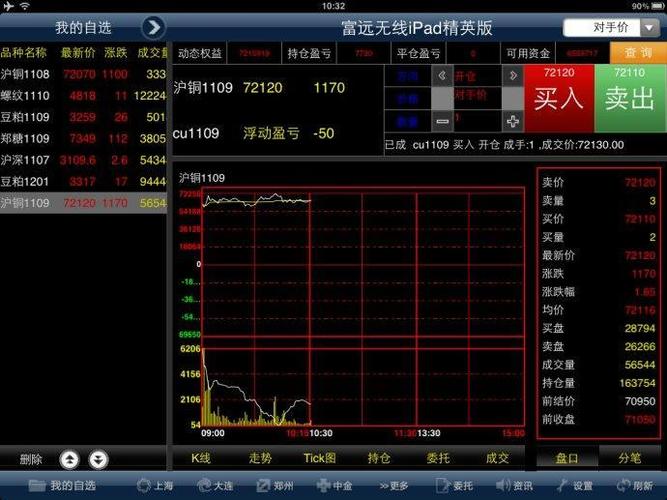Tap the 删除 delete button
The width and height of the screenshot is (667, 500).
[x=31, y=459]
